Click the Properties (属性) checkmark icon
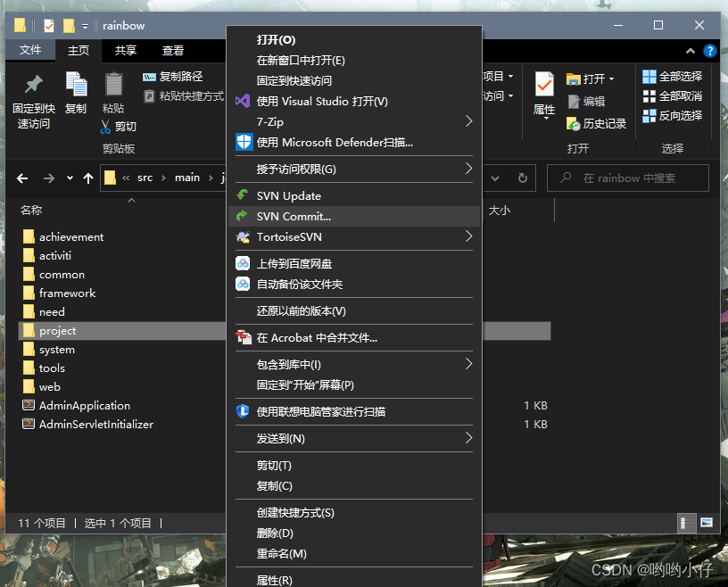The width and height of the screenshot is (728, 587). click(x=544, y=85)
